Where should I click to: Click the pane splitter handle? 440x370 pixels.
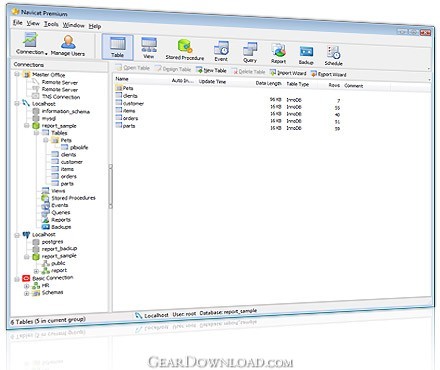pyautogui.click(x=110, y=186)
